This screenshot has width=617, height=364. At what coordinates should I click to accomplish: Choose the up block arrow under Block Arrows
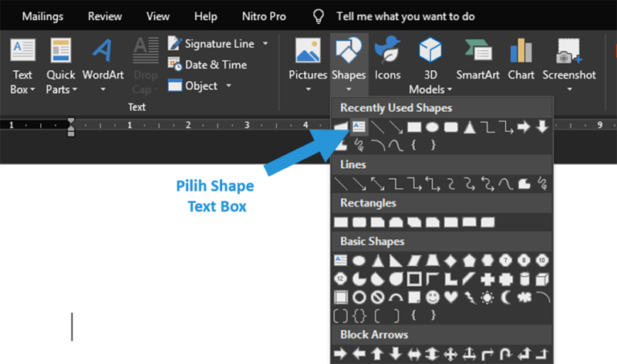[377, 354]
